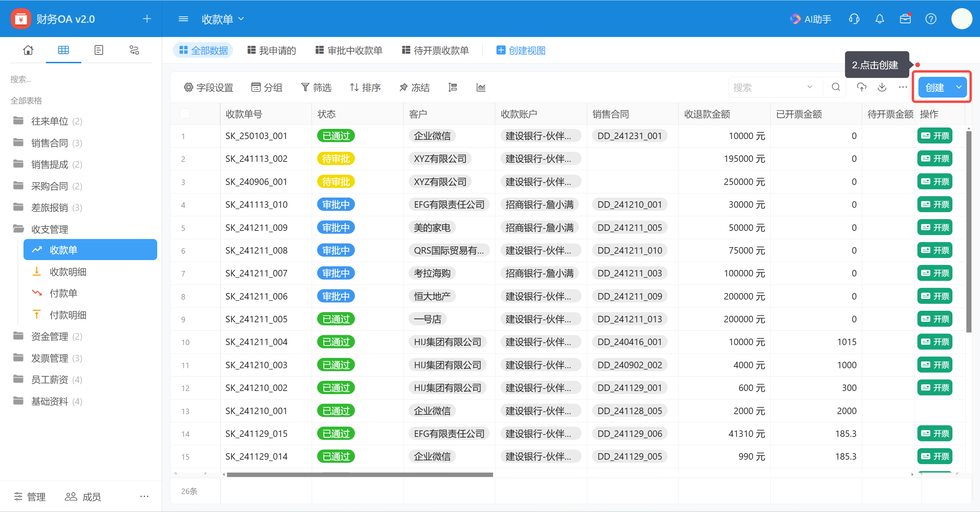Click 开票 for row SK_241129_015
980x512 pixels.
(935, 434)
